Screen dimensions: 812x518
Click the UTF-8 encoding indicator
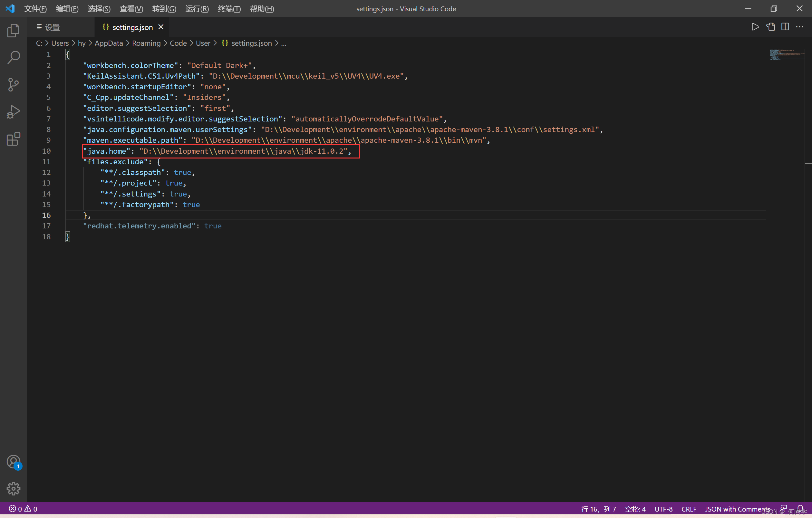(663, 509)
